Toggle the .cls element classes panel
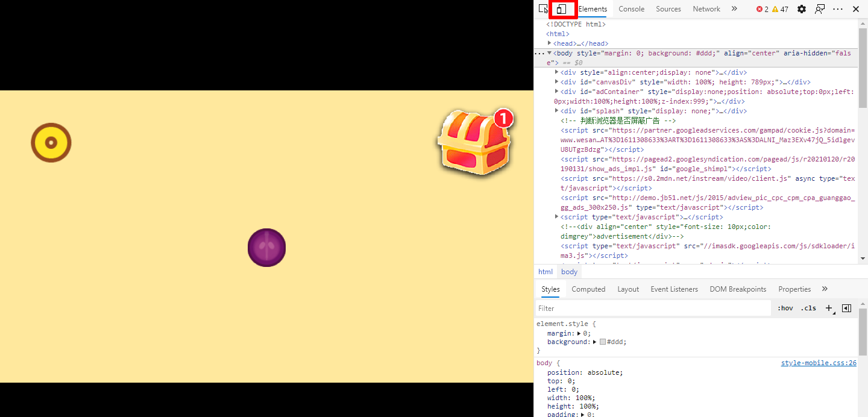 tap(808, 308)
